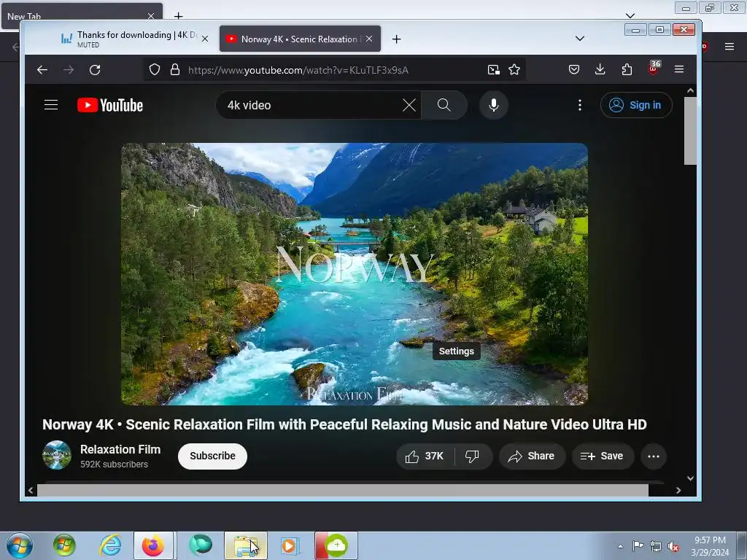This screenshot has width=747, height=560.
Task: Open the tracking protection shield icon
Action: 155,69
